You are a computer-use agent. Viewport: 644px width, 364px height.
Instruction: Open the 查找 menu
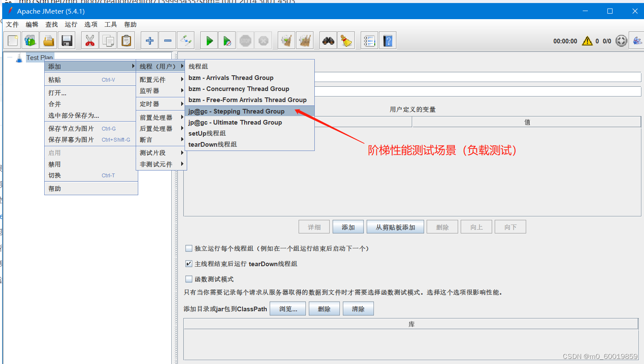51,25
